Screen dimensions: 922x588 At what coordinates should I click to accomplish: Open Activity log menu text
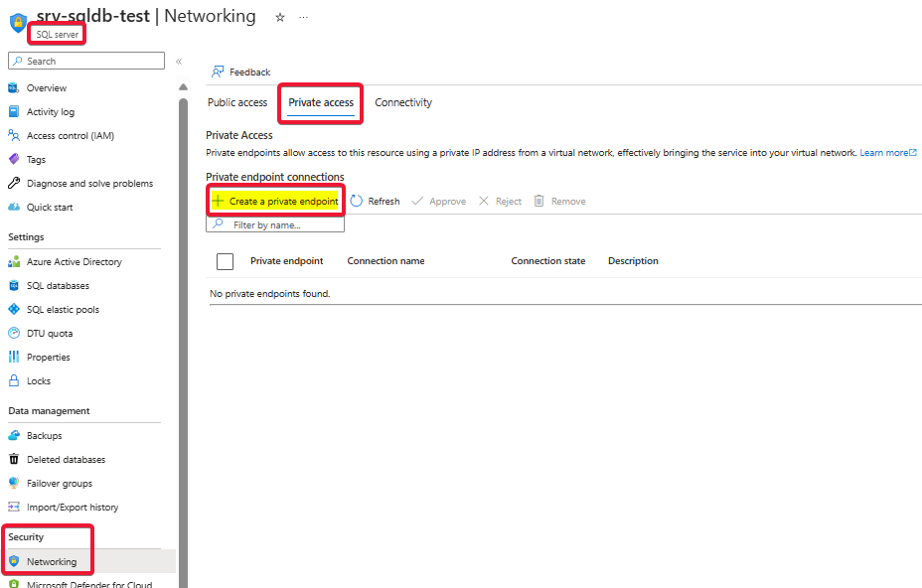tap(51, 111)
